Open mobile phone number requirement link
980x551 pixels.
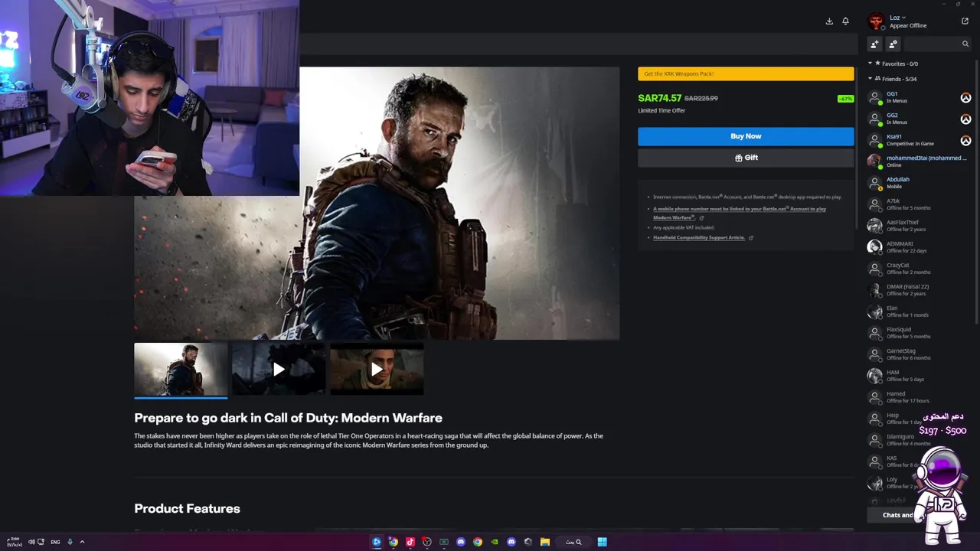point(739,213)
